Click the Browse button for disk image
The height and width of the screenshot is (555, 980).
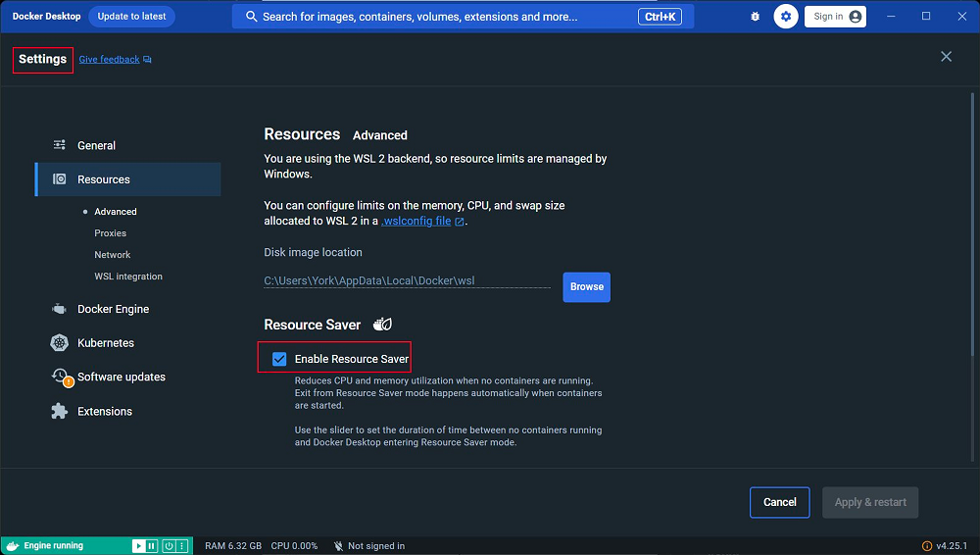(586, 287)
